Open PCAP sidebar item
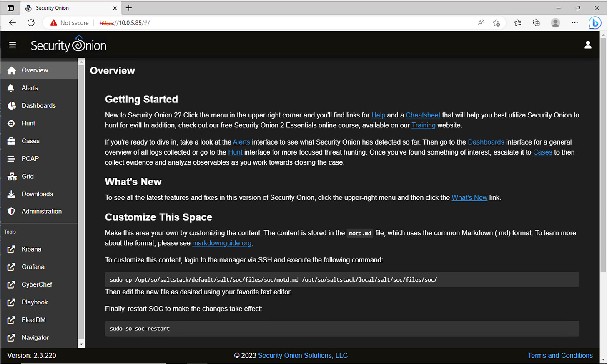The image size is (607, 364). tap(39, 159)
